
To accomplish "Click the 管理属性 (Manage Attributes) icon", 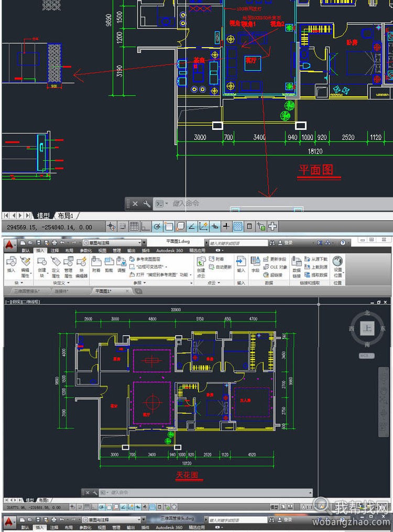I will pyautogui.click(x=68, y=267).
